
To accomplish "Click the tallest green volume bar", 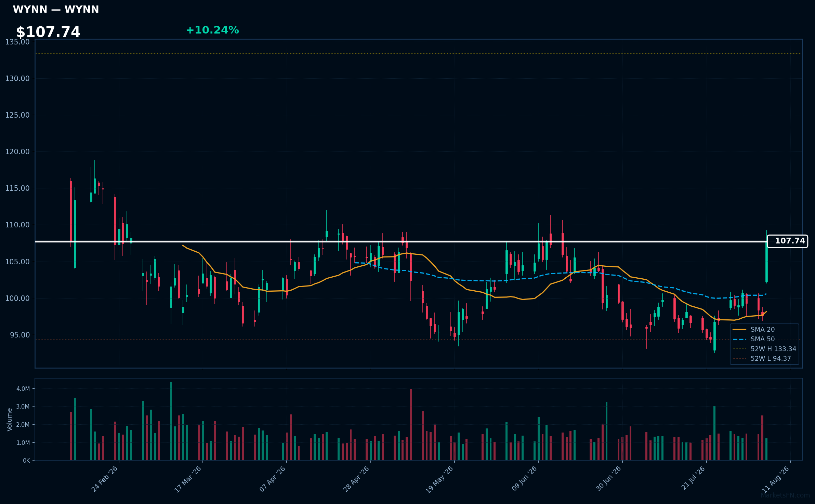I will click(x=171, y=421).
